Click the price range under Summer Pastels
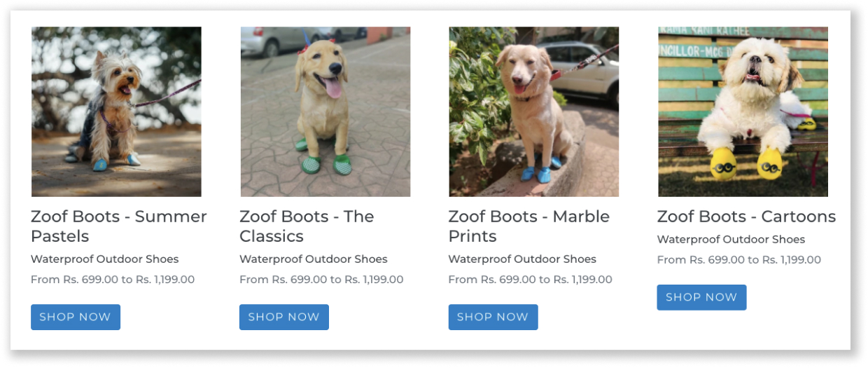This screenshot has width=868, height=368. (113, 280)
